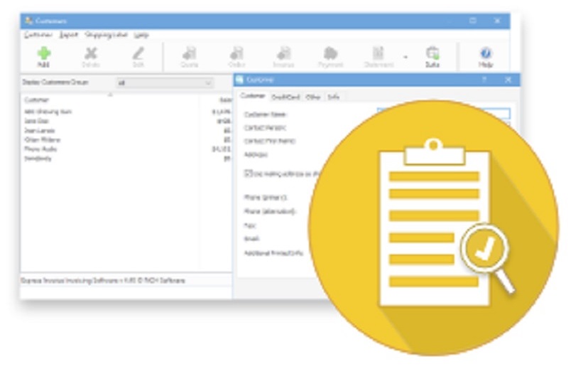Click the Help toolbar icon
The height and width of the screenshot is (391, 588).
click(486, 54)
